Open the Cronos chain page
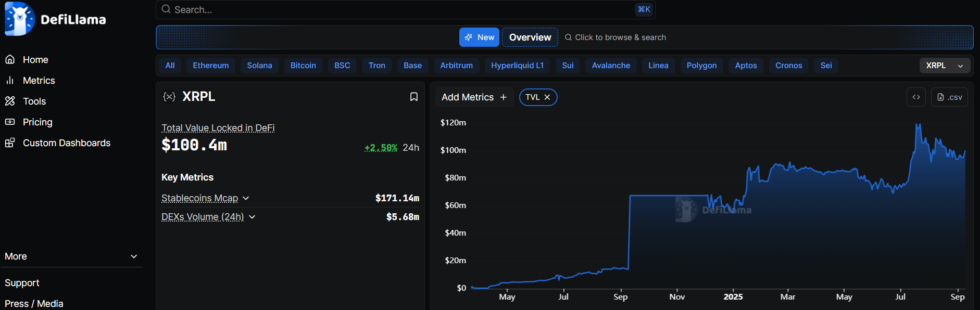Viewport: 980px width, 310px height. click(788, 66)
